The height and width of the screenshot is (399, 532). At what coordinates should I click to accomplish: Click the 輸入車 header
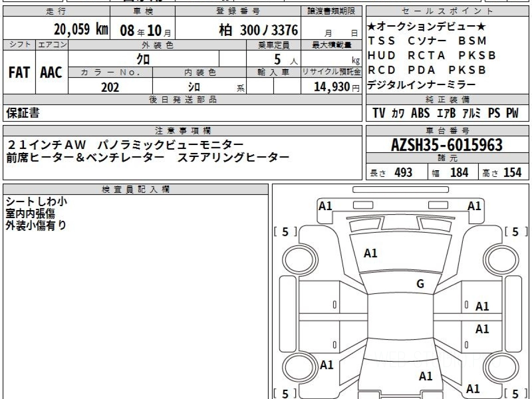click(274, 72)
